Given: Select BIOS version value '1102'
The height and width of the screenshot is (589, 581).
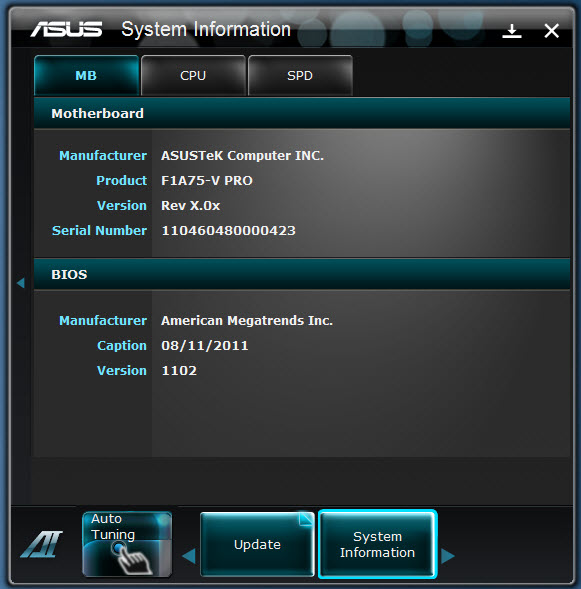Looking at the screenshot, I should [179, 371].
